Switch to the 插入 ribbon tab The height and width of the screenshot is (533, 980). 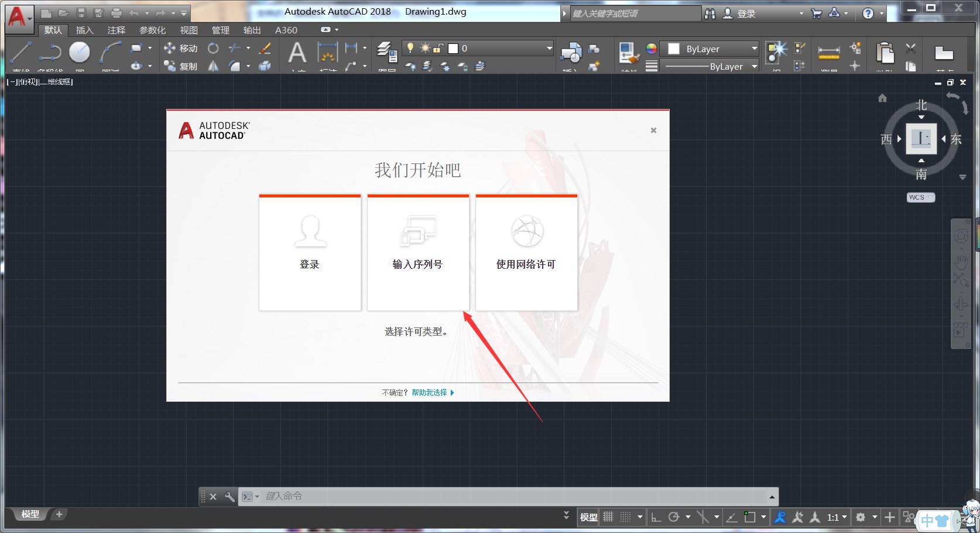coord(84,30)
